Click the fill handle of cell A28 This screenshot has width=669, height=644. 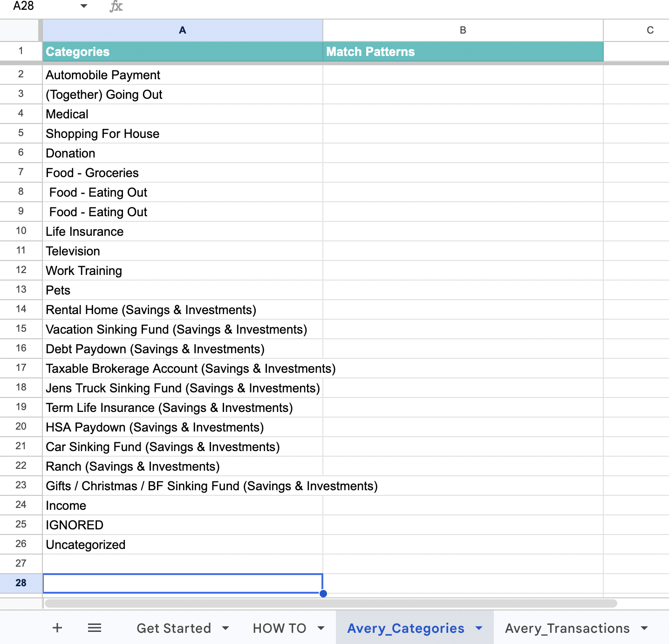323,594
